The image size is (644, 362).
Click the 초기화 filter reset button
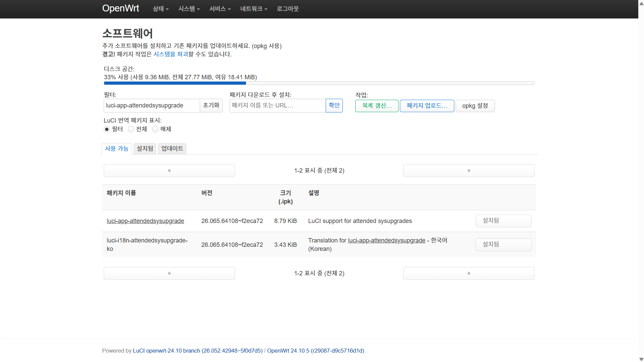click(211, 105)
